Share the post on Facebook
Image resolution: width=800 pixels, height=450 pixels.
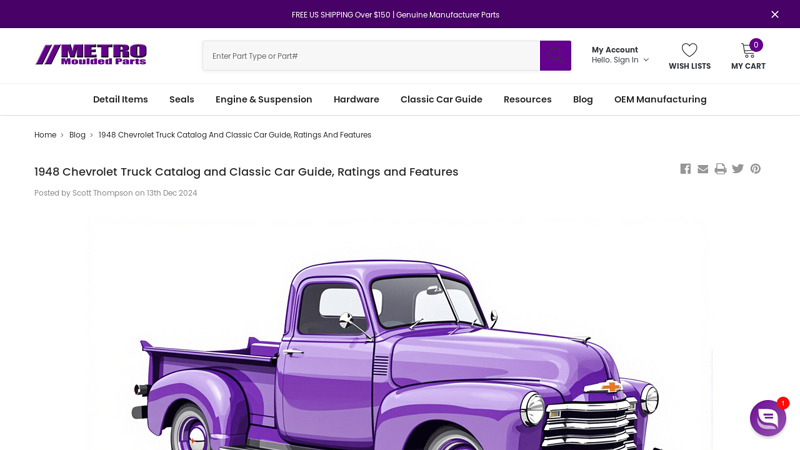685,169
